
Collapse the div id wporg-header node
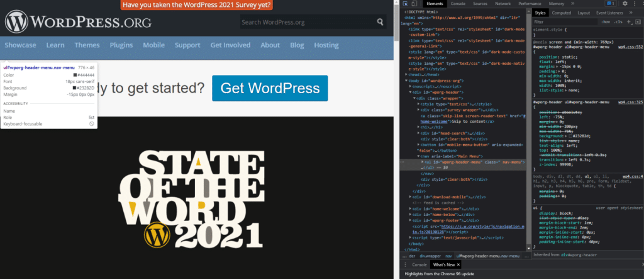click(x=410, y=92)
